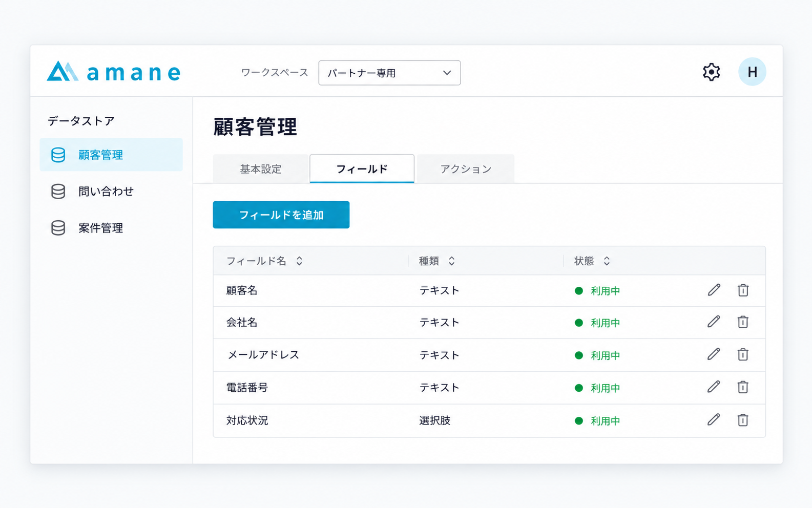Delete the メールアドレス field with trash icon
This screenshot has height=508, width=812.
pos(743,354)
